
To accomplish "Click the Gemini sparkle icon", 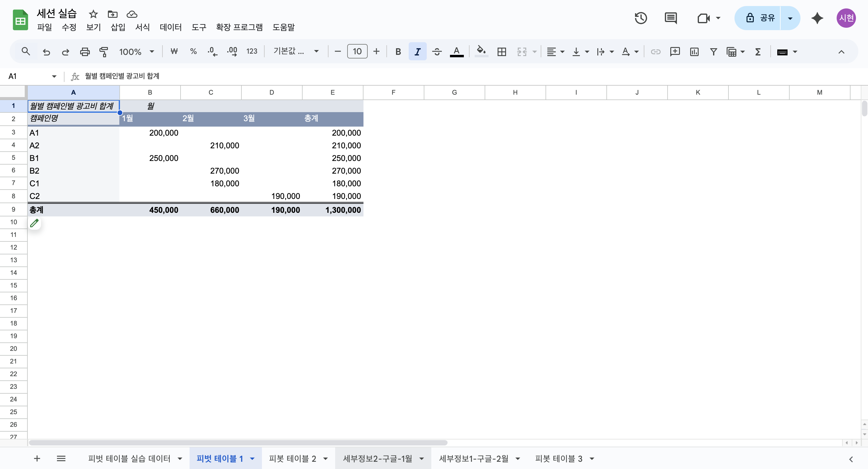I will click(817, 18).
